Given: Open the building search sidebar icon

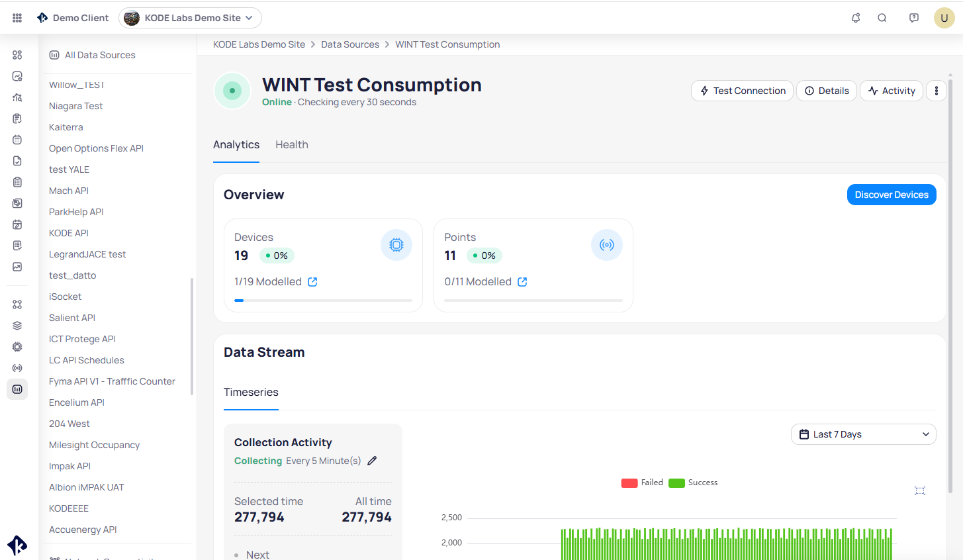Looking at the screenshot, I should tap(17, 97).
